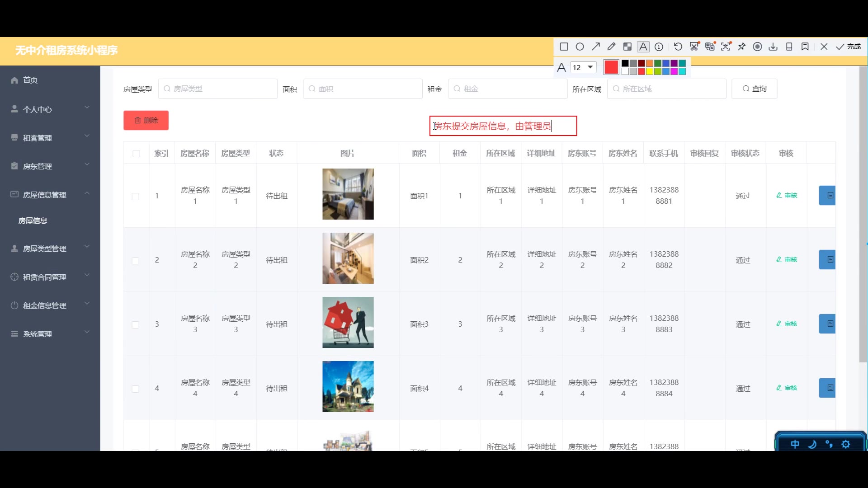Click the red 删除 button
868x488 pixels.
coord(146,120)
